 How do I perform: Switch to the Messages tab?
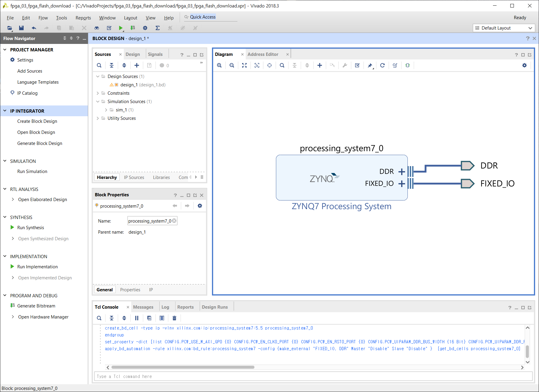(143, 307)
